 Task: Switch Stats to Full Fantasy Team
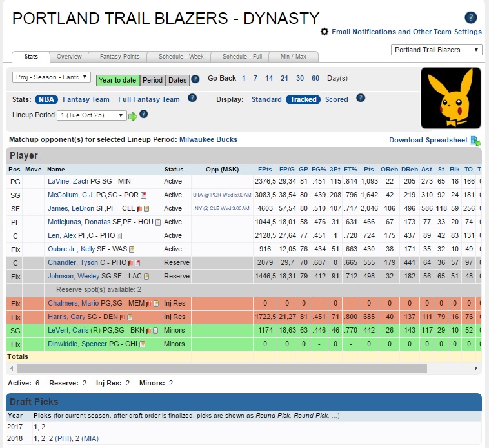coord(149,99)
